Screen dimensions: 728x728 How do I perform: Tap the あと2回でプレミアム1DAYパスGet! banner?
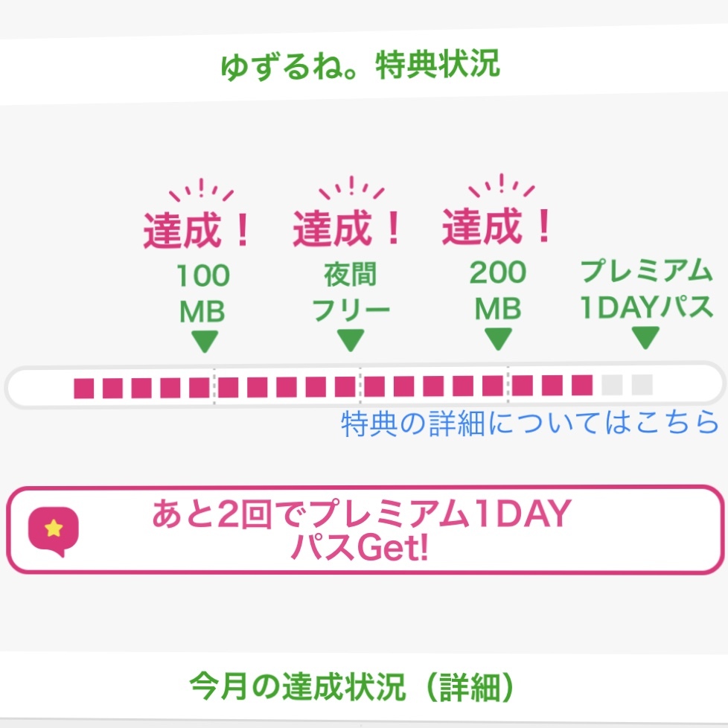(x=364, y=530)
